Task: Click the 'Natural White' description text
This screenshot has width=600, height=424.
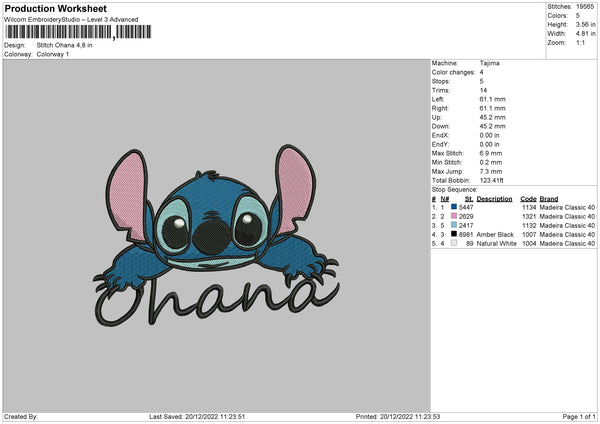Action: [497, 244]
